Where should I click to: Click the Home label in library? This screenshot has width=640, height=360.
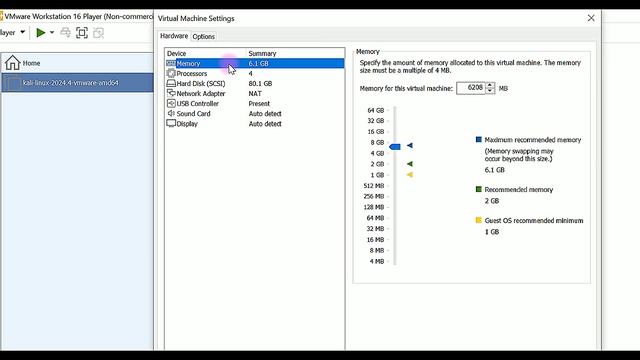(x=31, y=63)
